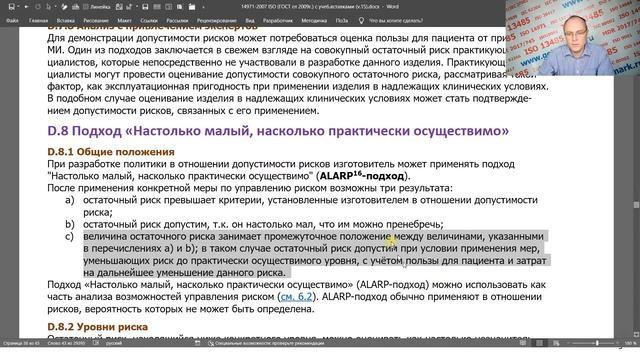Follow the 'см. 6.2' hyperlink

click(x=296, y=297)
